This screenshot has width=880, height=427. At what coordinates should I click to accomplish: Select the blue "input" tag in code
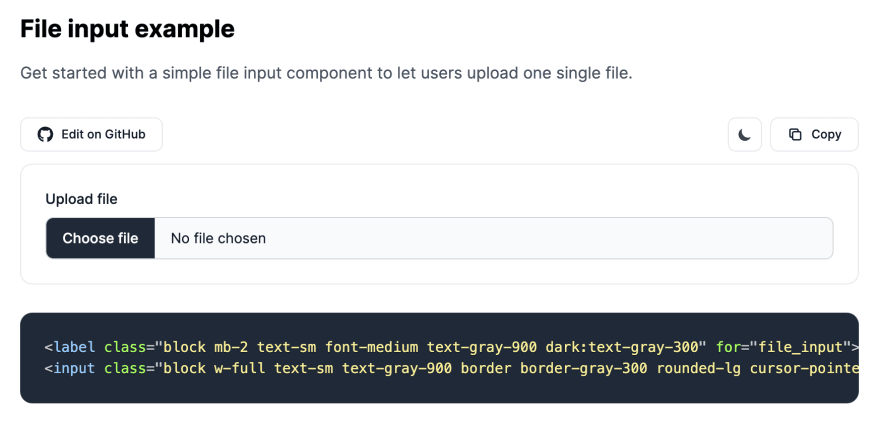(74, 369)
